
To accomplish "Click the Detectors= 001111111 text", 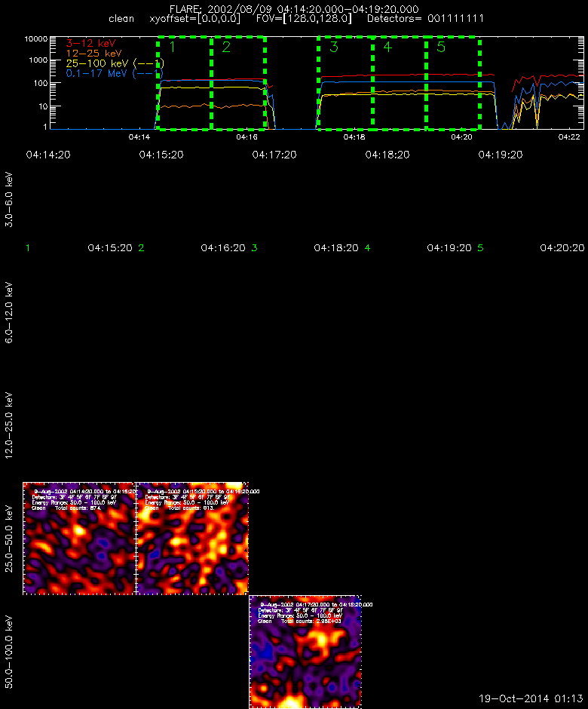I will (425, 19).
